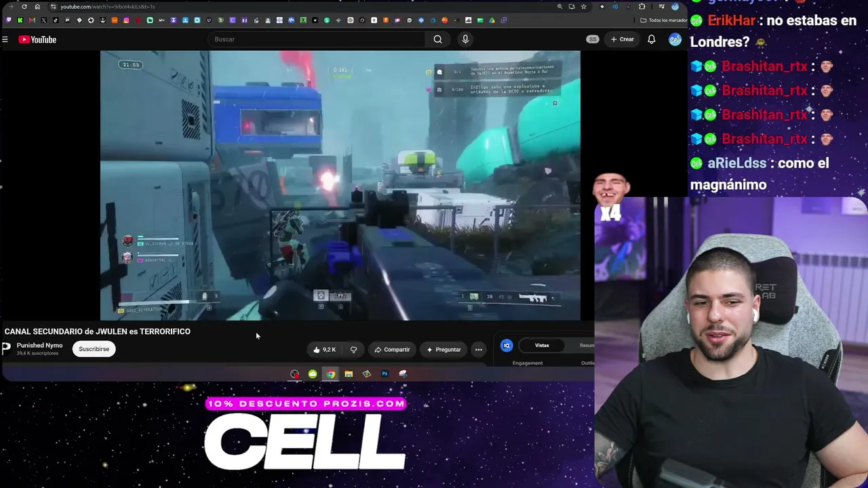Viewport: 868px width, 488px height.
Task: Click the magnifier search button
Action: tap(438, 39)
